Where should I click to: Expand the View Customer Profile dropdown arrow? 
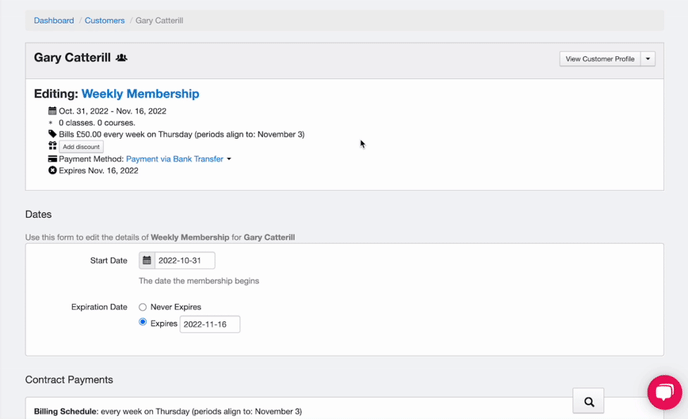click(648, 59)
